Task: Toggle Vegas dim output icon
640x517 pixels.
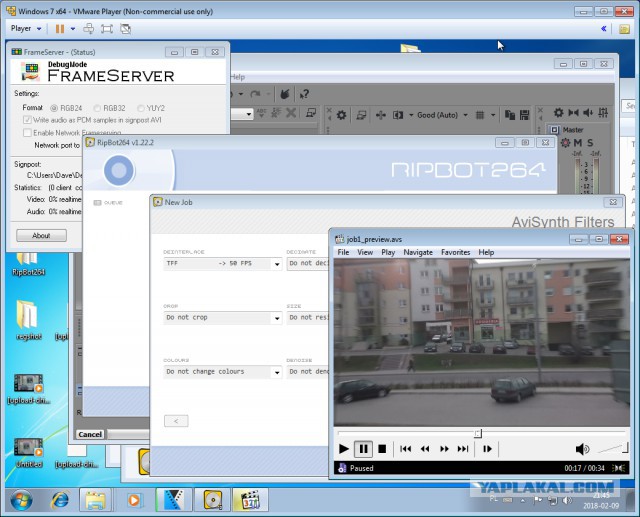Action: tap(588, 112)
